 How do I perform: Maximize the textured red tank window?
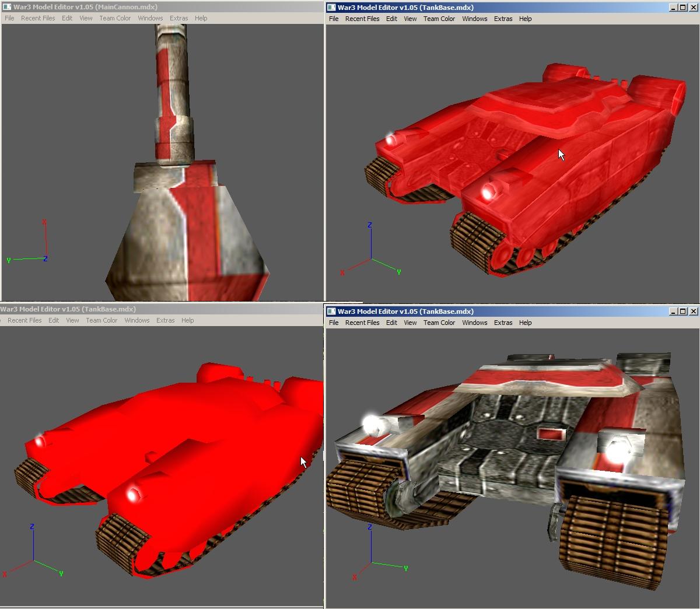point(682,8)
